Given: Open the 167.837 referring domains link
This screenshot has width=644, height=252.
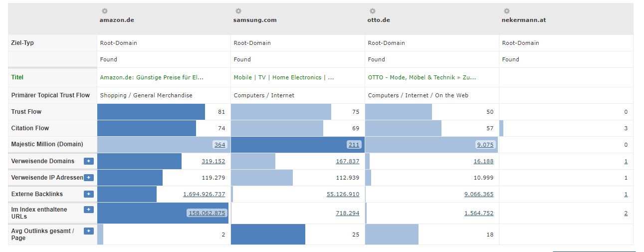Looking at the screenshot, I should pos(348,161).
